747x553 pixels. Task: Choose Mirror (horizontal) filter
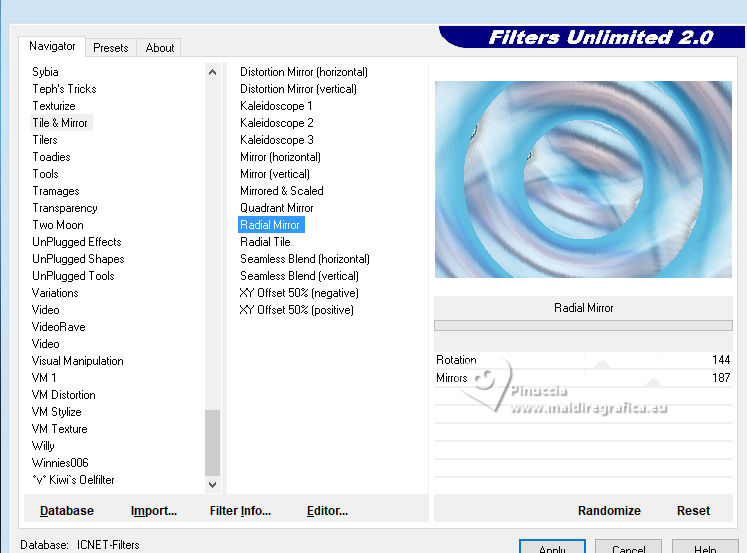280,157
